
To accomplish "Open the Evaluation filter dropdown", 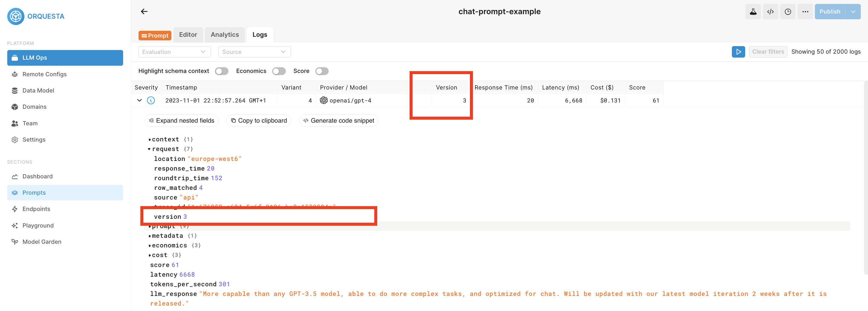I will 174,52.
